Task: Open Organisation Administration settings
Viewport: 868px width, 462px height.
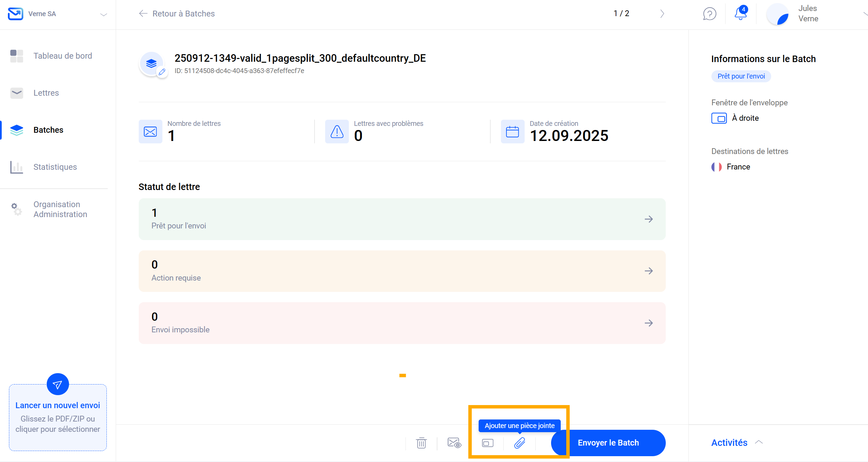Action: click(x=60, y=209)
